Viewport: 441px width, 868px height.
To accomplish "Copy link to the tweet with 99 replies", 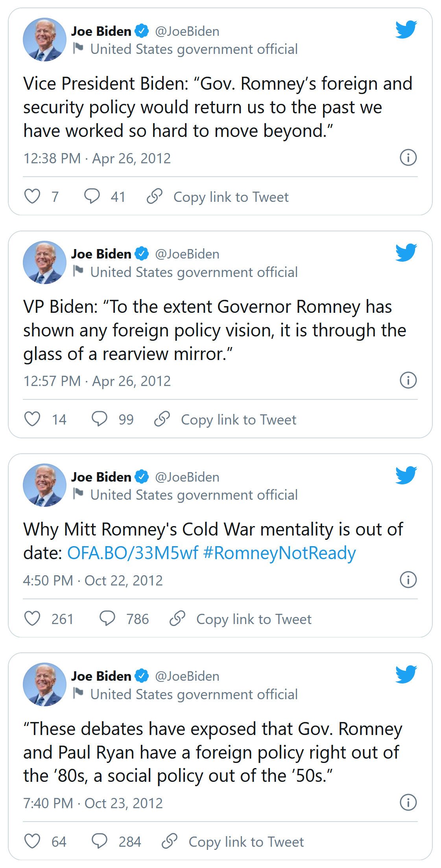I will point(225,419).
